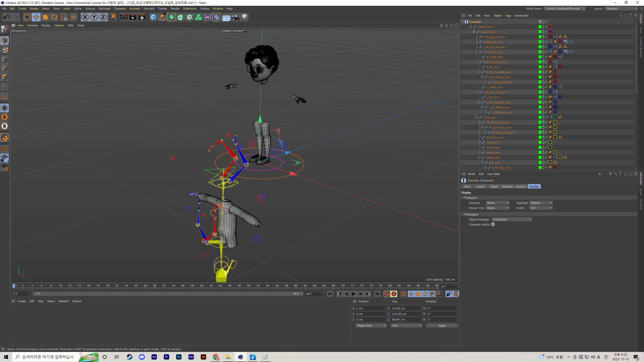Open Size mode dropdown in coordinates
Screen dimensions: 644x362
tap(406, 326)
